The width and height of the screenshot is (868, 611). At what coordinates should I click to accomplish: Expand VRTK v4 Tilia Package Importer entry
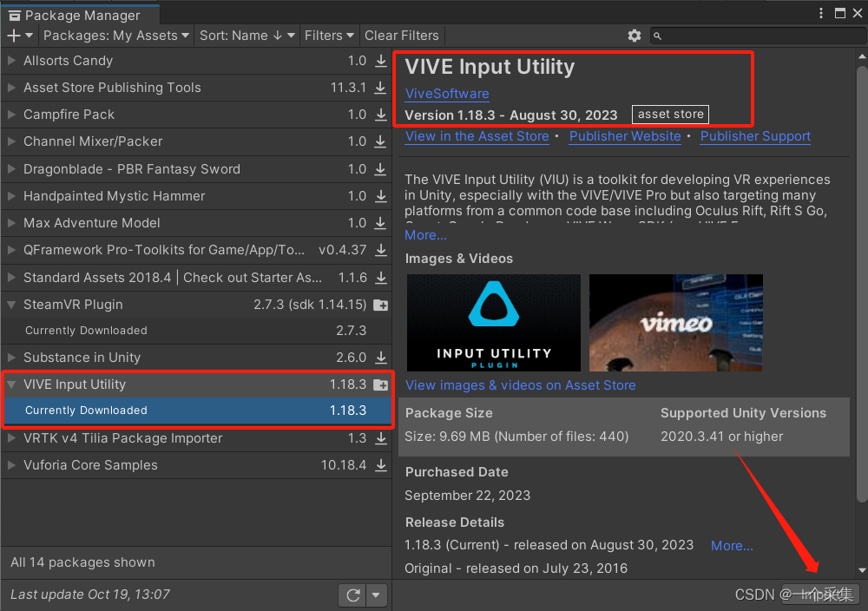[11, 438]
